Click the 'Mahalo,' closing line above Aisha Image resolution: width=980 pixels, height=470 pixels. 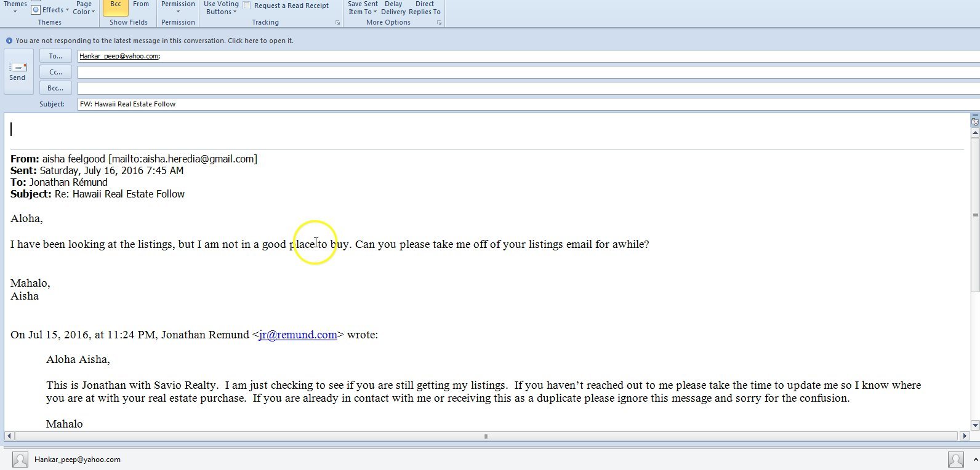coord(30,283)
